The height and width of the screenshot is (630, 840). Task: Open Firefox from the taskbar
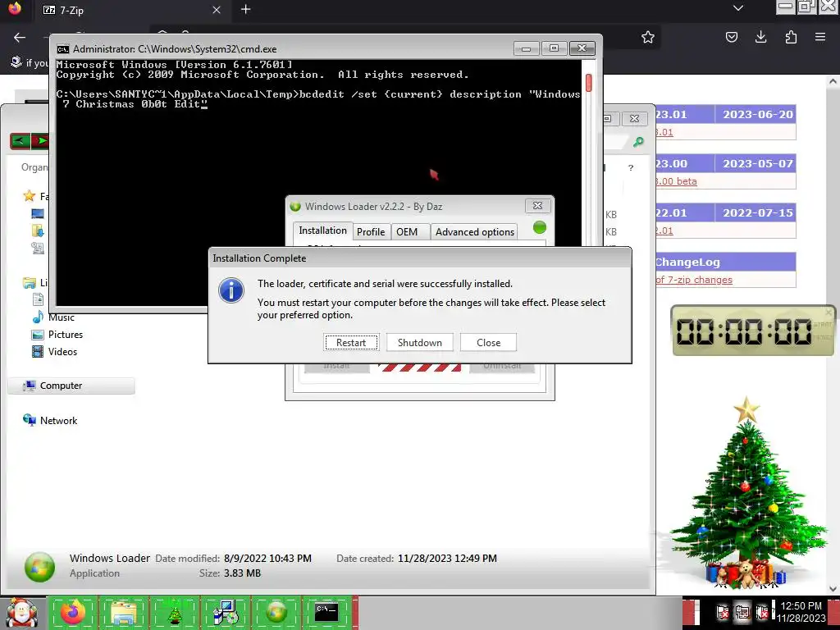coord(73,612)
